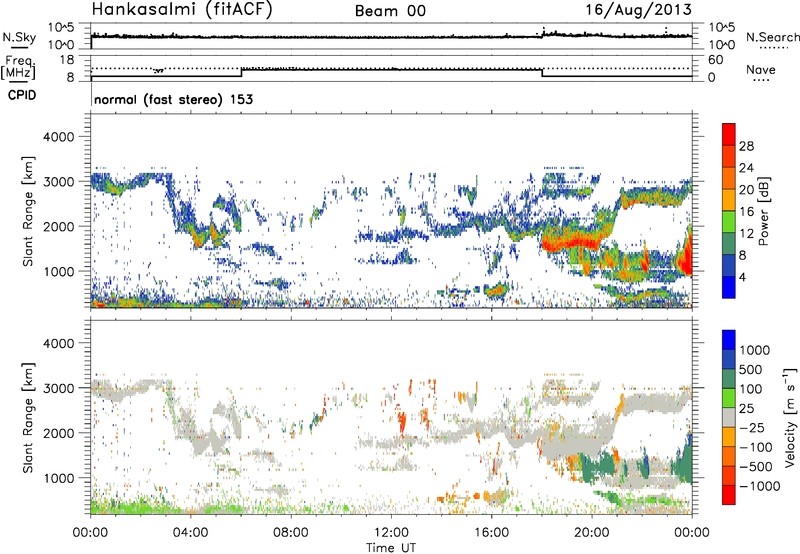Click the '12:00' time axis tick label
Screen dimensions: 800x554
391,533
